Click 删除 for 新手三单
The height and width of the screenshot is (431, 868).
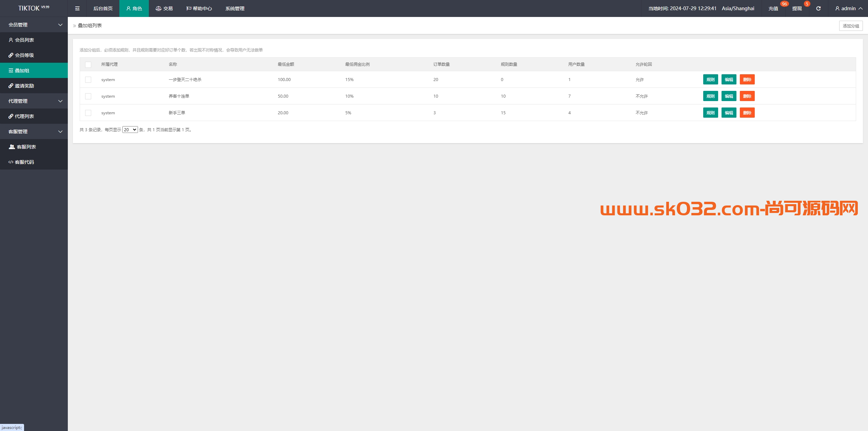click(x=747, y=113)
